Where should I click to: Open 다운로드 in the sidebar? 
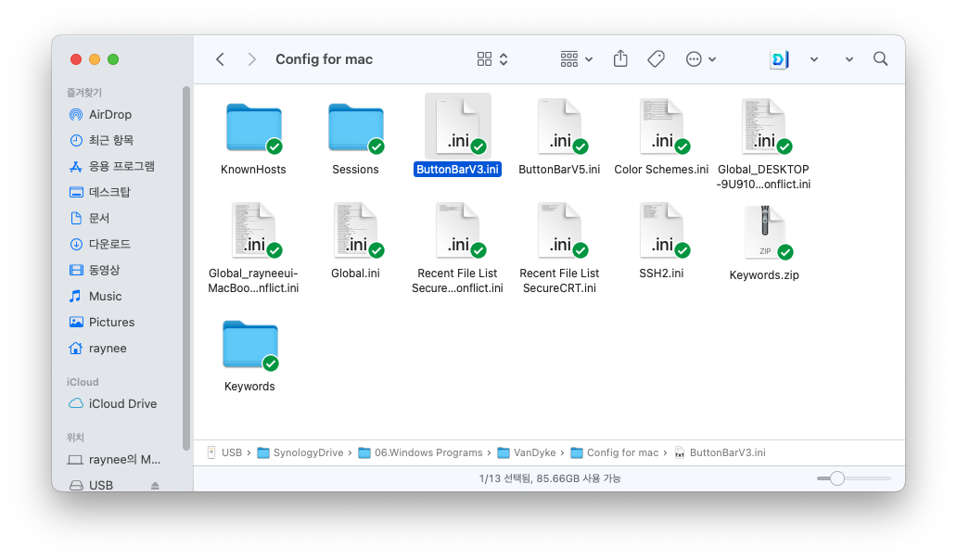click(99, 244)
